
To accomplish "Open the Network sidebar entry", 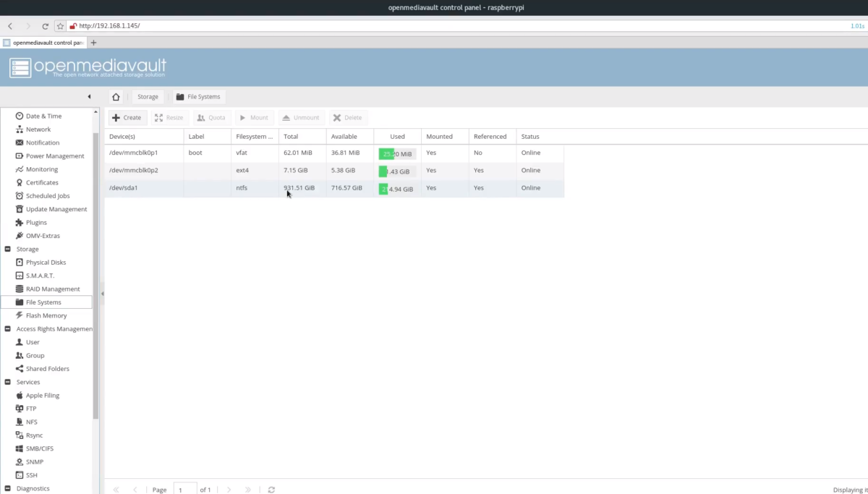I will pyautogui.click(x=38, y=129).
